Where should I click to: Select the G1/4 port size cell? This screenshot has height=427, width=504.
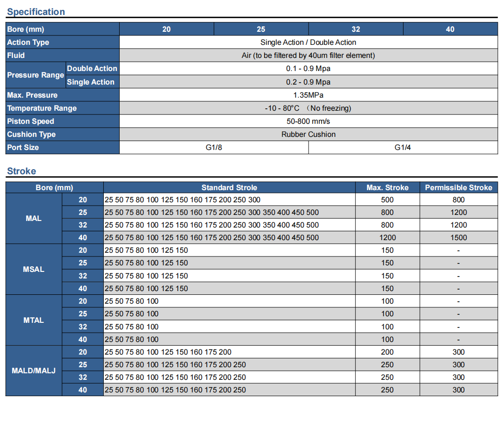[x=403, y=148]
